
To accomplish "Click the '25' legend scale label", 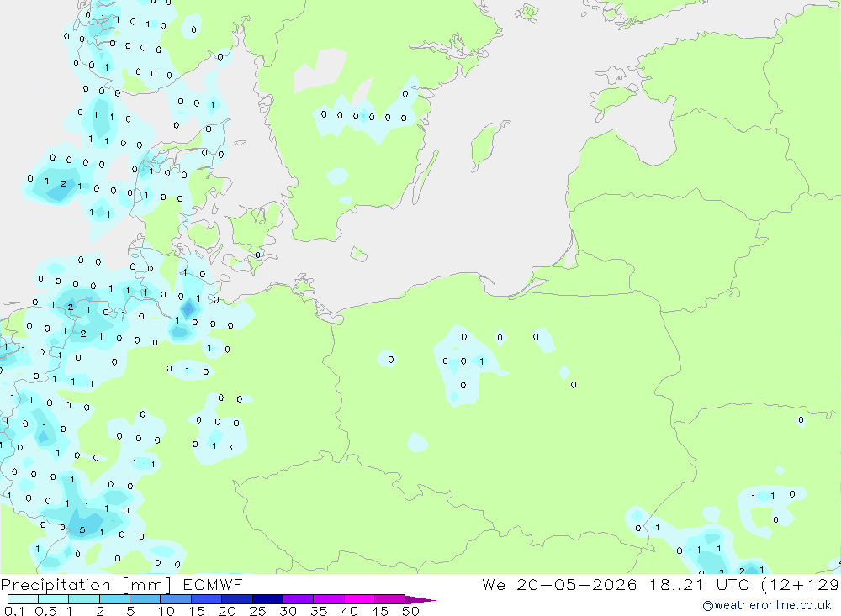I will [257, 611].
